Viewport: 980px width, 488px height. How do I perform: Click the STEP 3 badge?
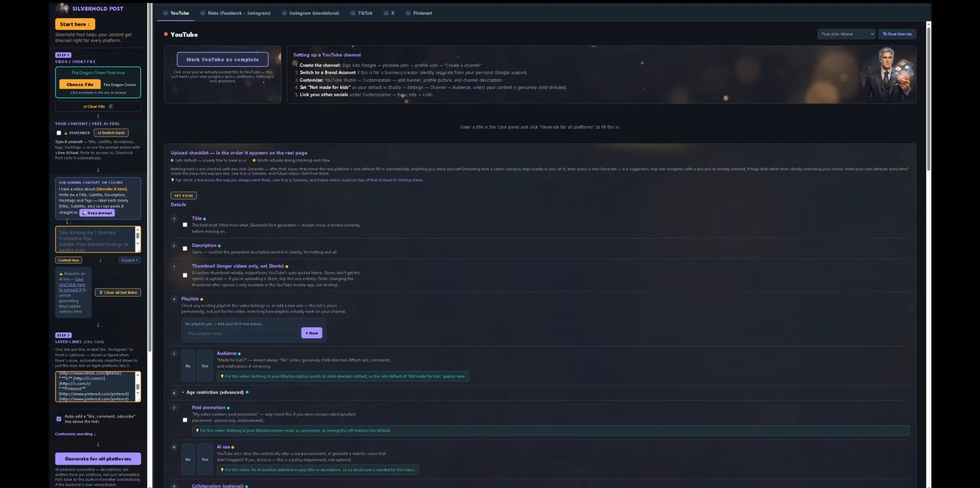coord(63,335)
